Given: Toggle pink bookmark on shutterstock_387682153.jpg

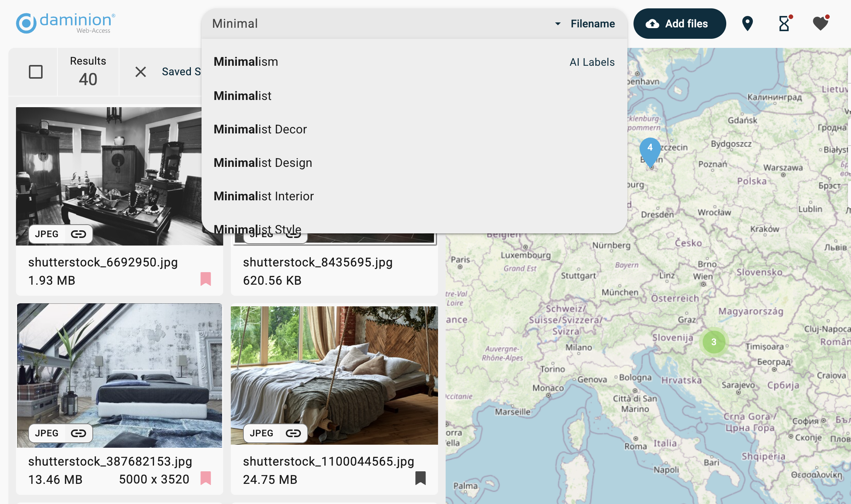Looking at the screenshot, I should [x=206, y=478].
